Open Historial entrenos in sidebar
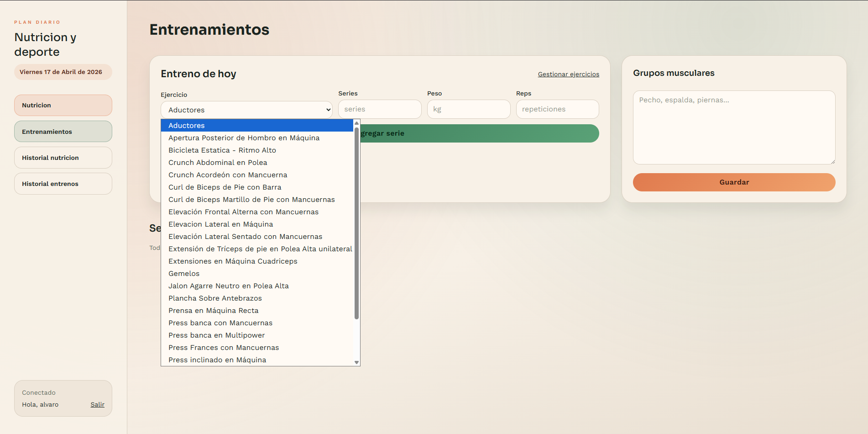Image resolution: width=868 pixels, height=434 pixels. point(63,184)
